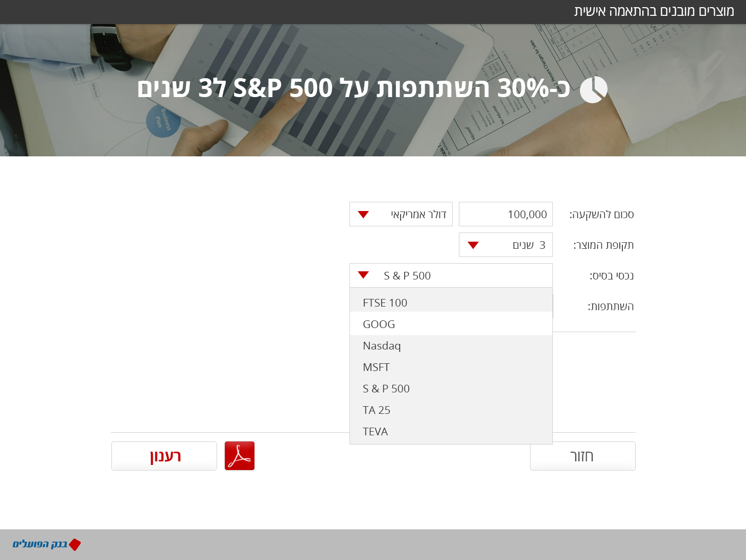This screenshot has height=560, width=746.
Task: Click the מוצרים מובנים בהתאמה אישית header title
Action: [x=654, y=11]
